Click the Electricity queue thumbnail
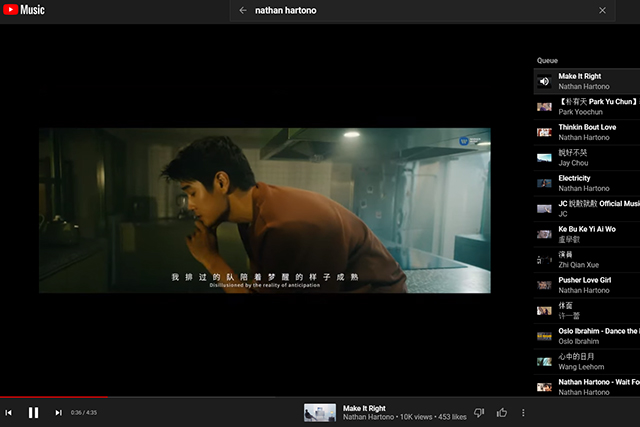640x427 pixels. (x=544, y=183)
